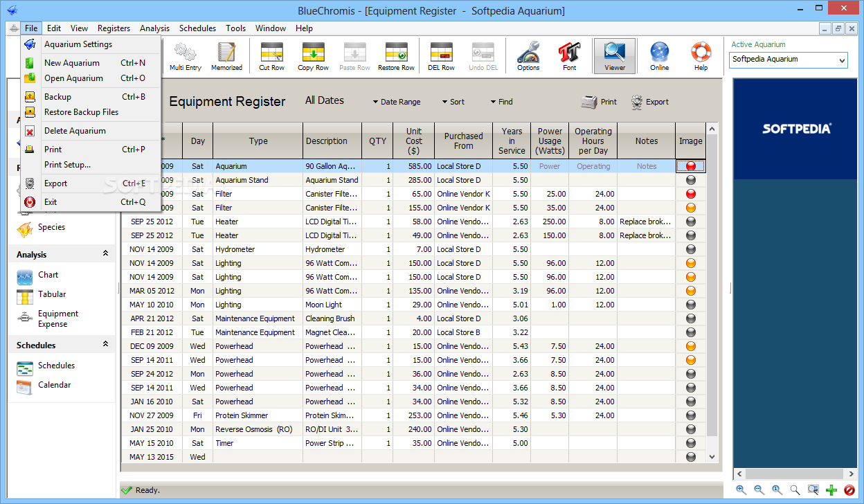Screen dimensions: 864x504
Task: Toggle the Viewer toolbar button
Action: tap(614, 56)
